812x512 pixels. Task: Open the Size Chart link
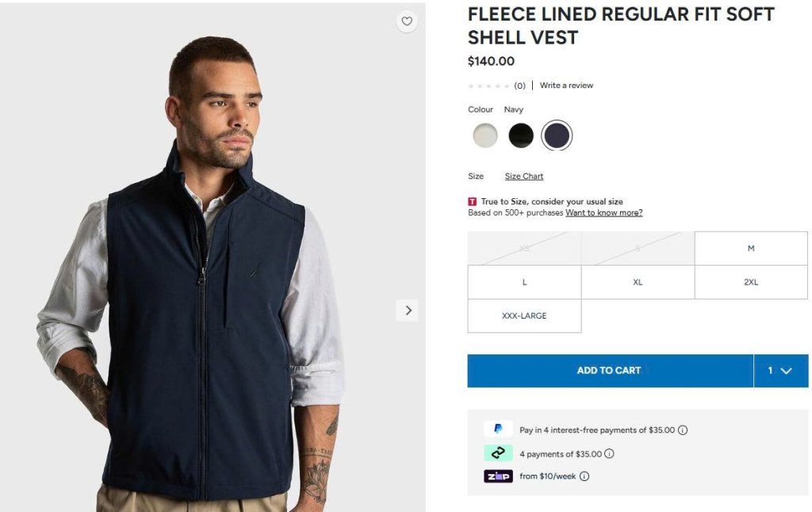(524, 177)
